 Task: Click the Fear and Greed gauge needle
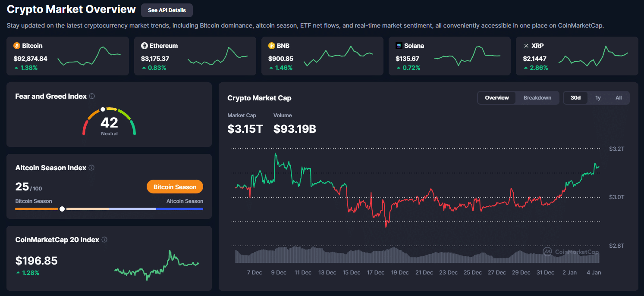(103, 109)
